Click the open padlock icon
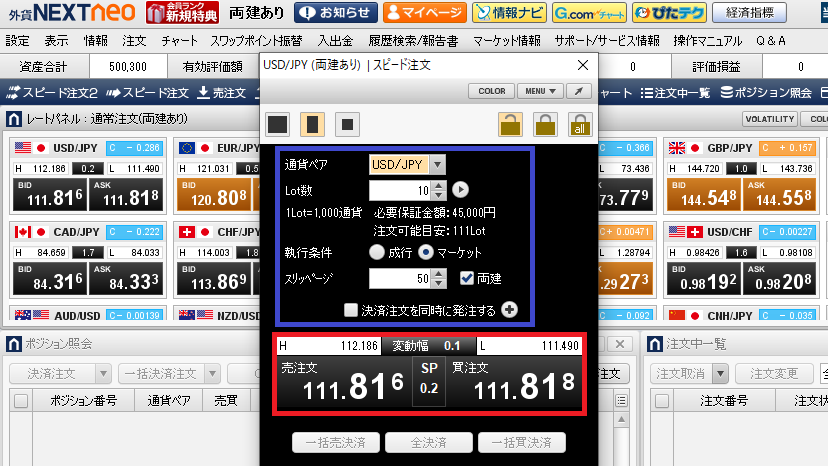828x466 pixels. pos(510,125)
